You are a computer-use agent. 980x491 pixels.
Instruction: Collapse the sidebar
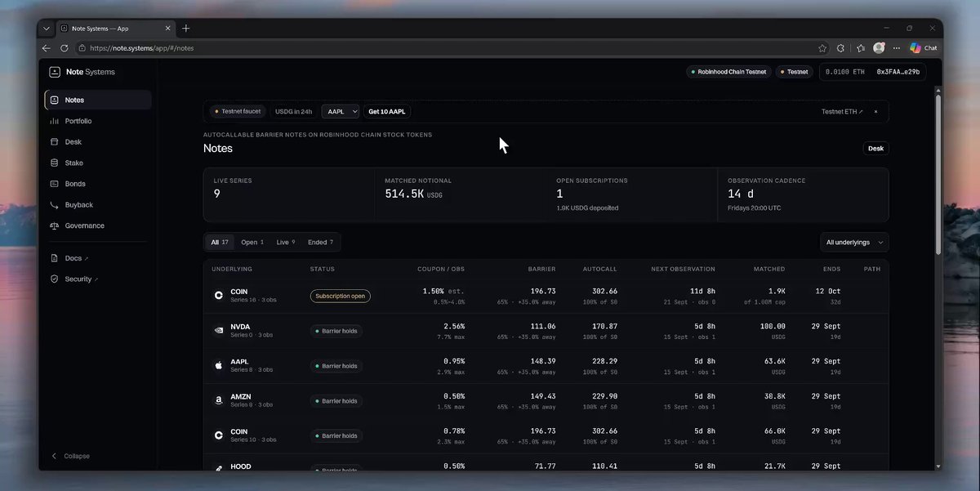pos(70,456)
